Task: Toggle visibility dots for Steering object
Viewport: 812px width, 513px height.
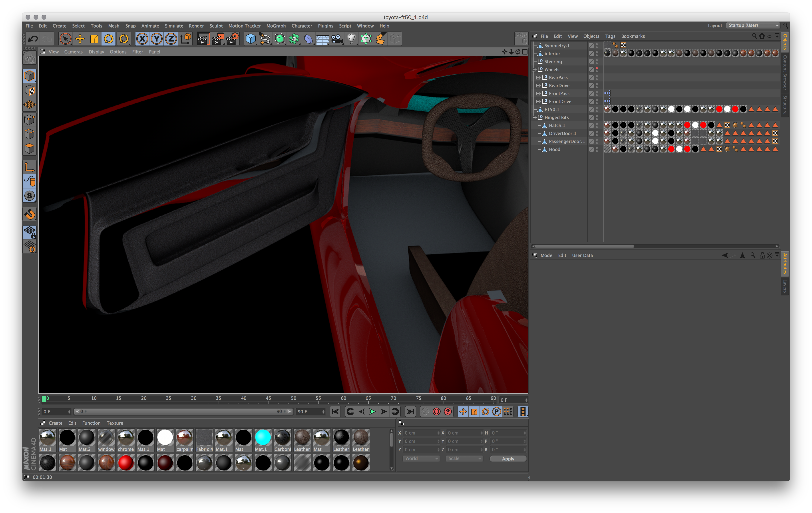Action: click(597, 62)
